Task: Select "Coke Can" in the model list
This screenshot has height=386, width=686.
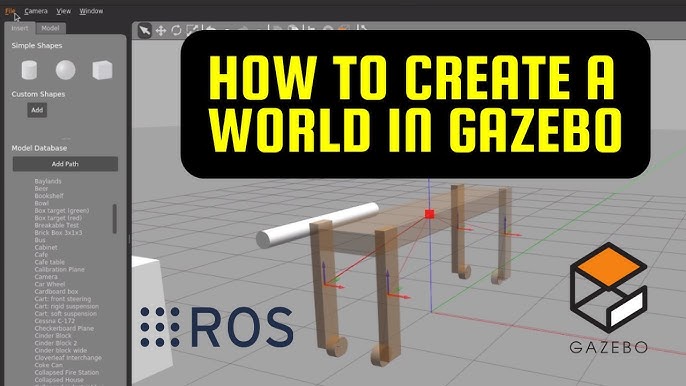Action: [x=49, y=365]
